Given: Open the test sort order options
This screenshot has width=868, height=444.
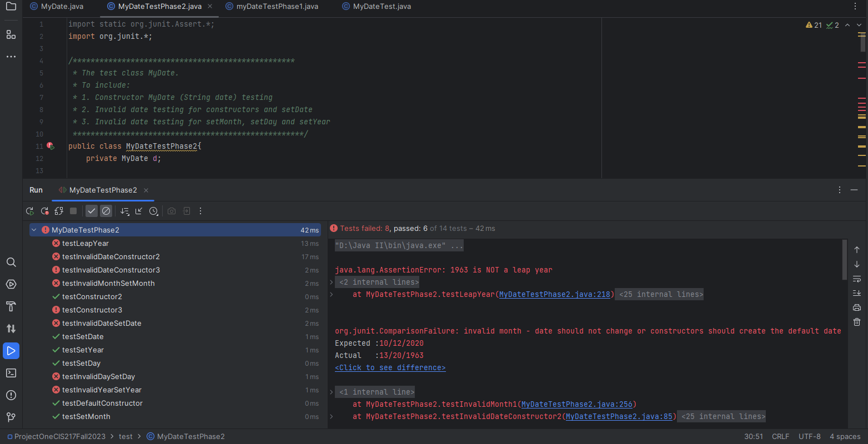Looking at the screenshot, I should 124,211.
